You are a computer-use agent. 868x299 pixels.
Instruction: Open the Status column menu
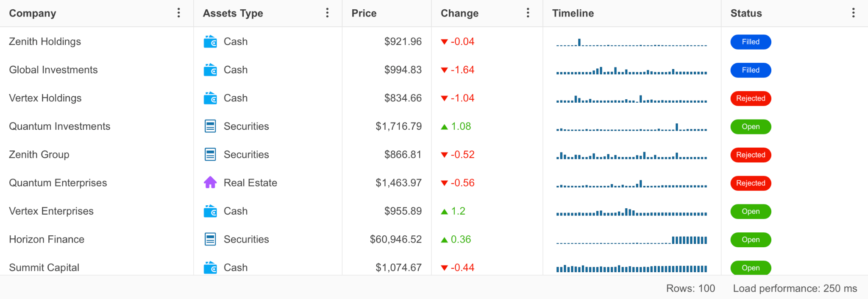coord(853,13)
